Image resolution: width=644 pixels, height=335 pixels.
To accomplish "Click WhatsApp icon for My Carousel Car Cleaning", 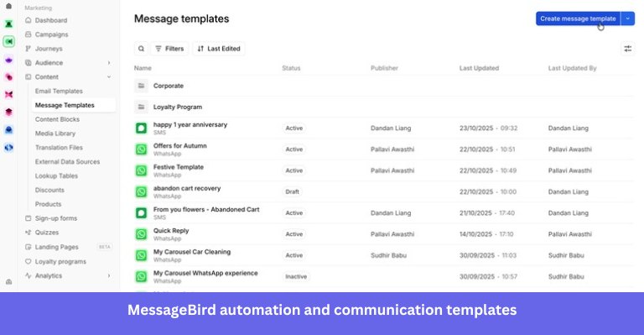I will point(141,255).
